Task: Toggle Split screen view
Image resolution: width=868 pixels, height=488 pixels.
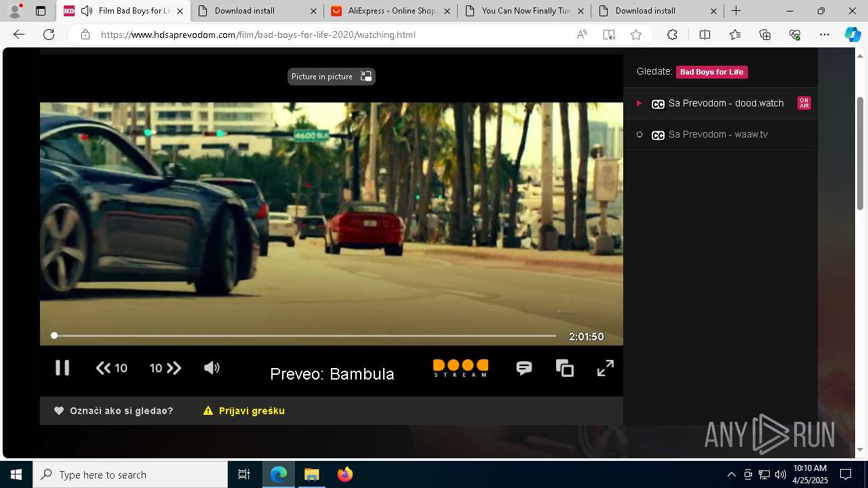Action: point(705,35)
